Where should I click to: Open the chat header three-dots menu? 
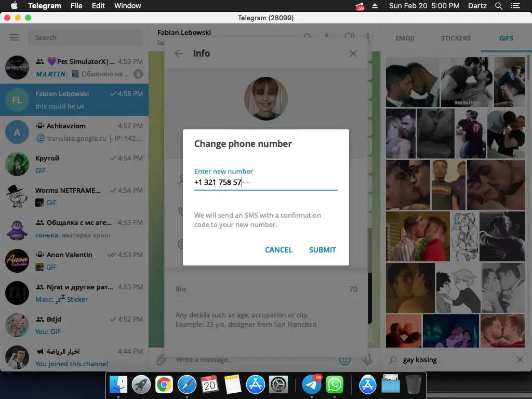click(x=367, y=37)
